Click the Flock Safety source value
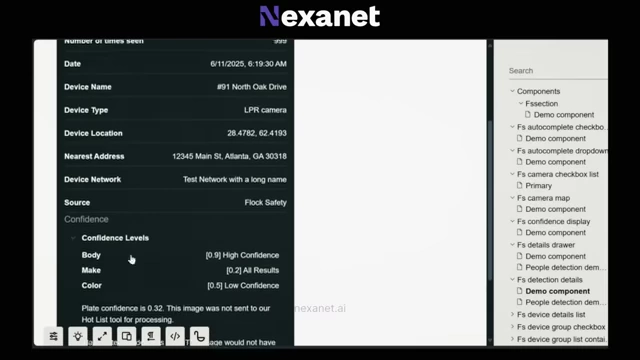640x360 pixels. click(265, 202)
